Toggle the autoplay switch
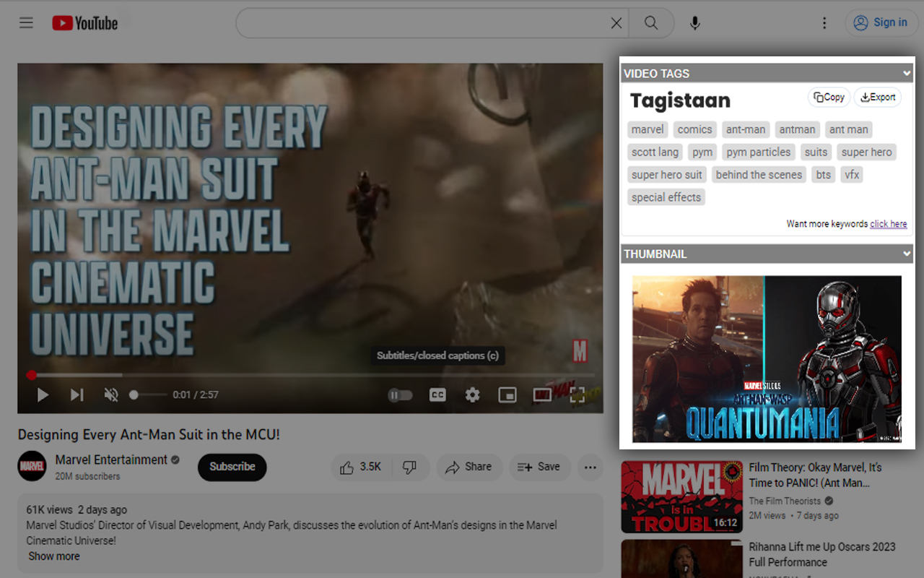Screen dimensions: 924x578 click(x=401, y=395)
